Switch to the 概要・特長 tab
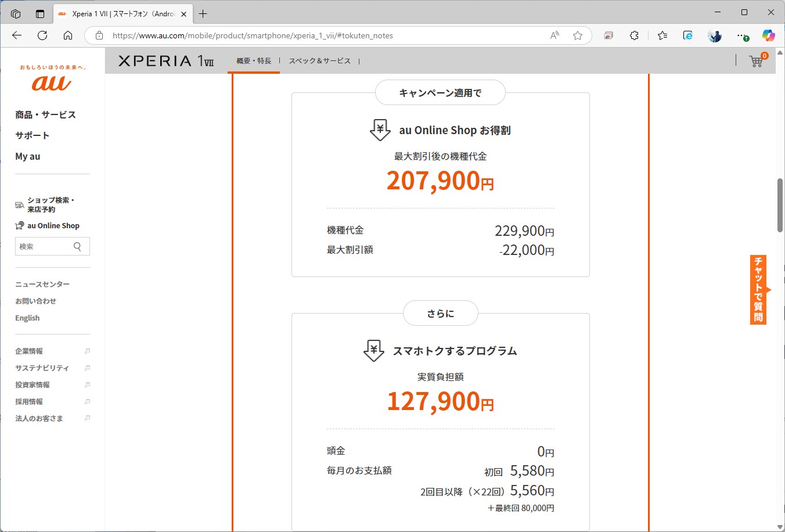Screen dimensions: 785x532 [x=254, y=60]
